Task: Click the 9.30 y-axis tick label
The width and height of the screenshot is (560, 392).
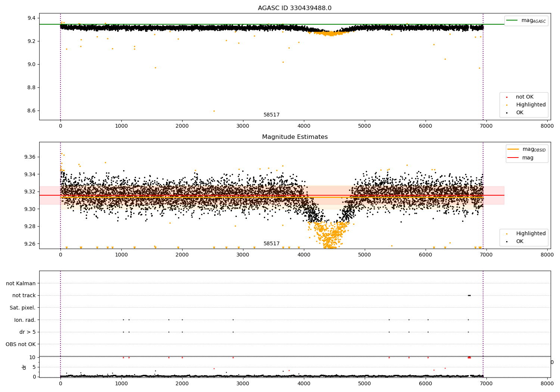Action: (x=30, y=209)
